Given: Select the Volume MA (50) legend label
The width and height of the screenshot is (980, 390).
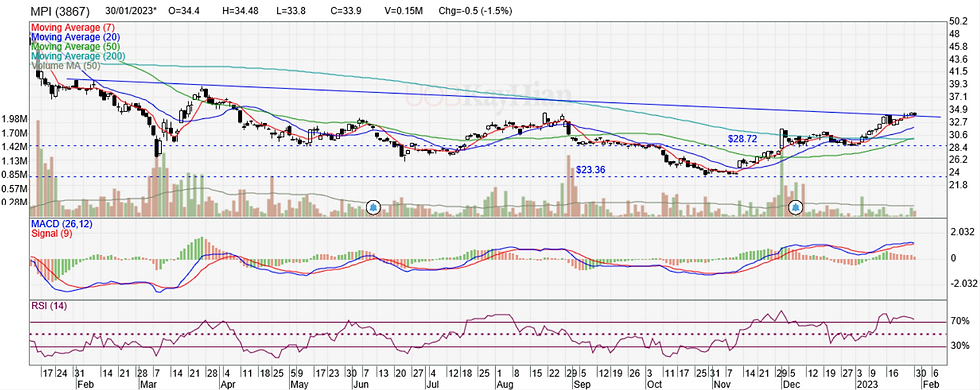Looking at the screenshot, I should coord(60,66).
